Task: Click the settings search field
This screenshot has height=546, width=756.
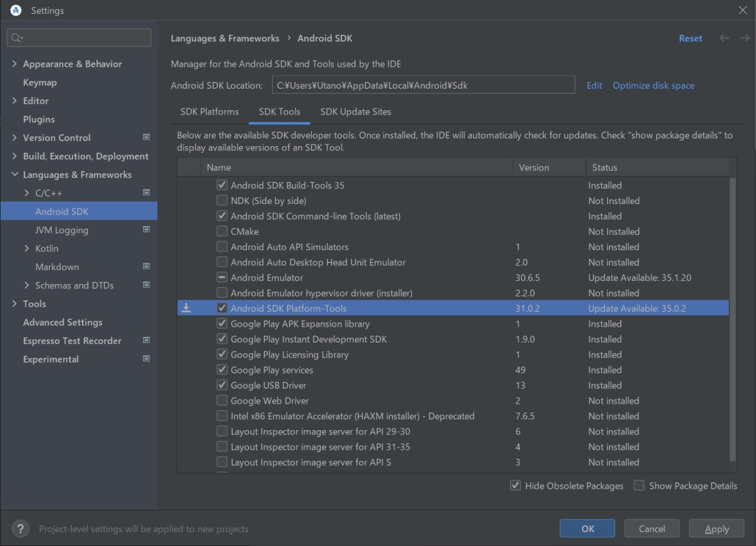Action: click(x=79, y=38)
